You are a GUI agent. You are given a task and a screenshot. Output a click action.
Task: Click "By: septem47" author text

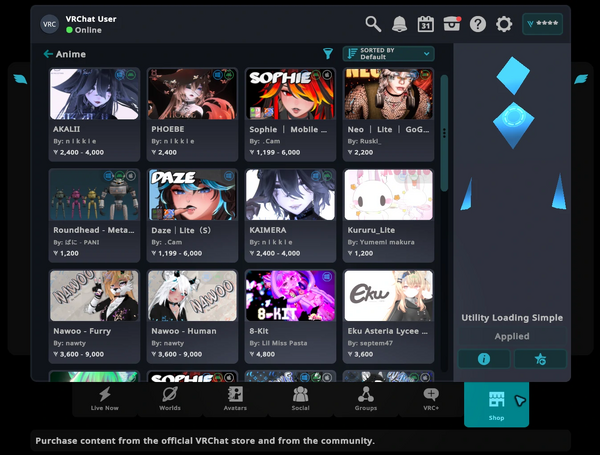(370, 343)
